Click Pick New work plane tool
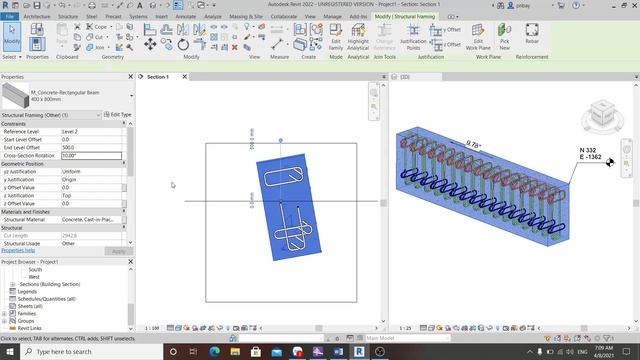Screen dimensions: 640x360 (x=504, y=37)
